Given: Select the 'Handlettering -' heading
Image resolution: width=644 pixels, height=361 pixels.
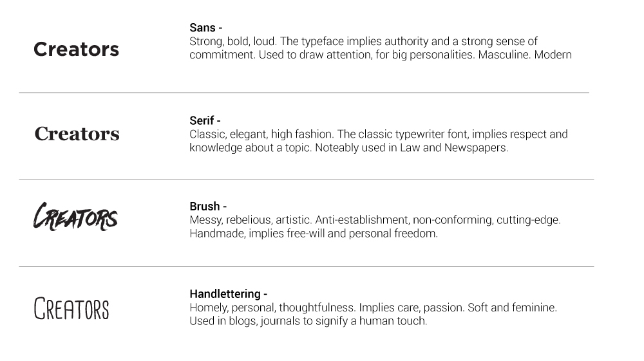Looking at the screenshot, I should tap(229, 294).
